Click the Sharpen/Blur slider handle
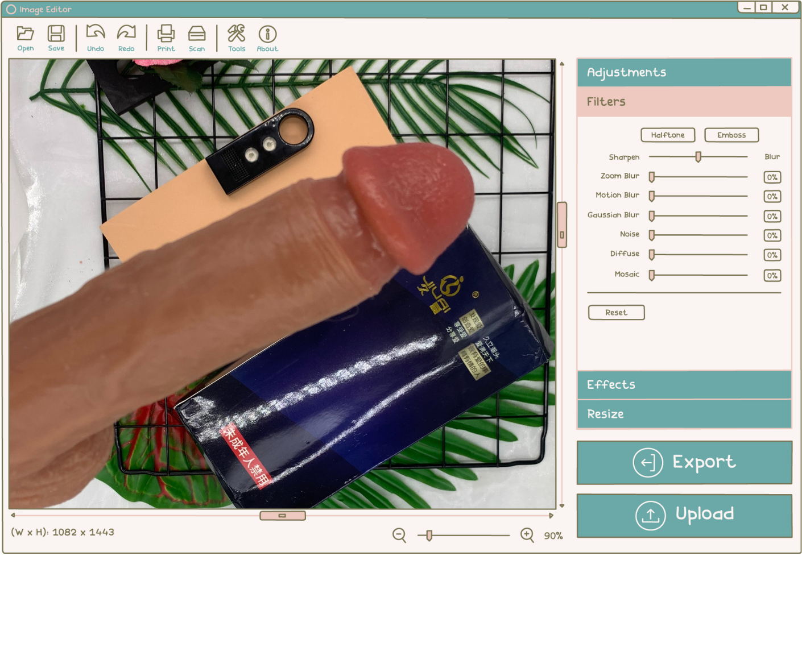The height and width of the screenshot is (672, 802). [698, 157]
